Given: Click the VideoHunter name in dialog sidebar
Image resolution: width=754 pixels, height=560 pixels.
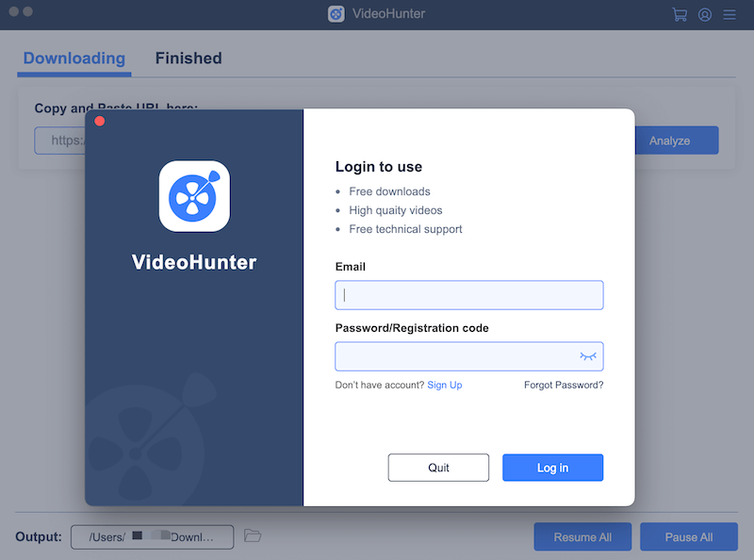Looking at the screenshot, I should tap(194, 262).
